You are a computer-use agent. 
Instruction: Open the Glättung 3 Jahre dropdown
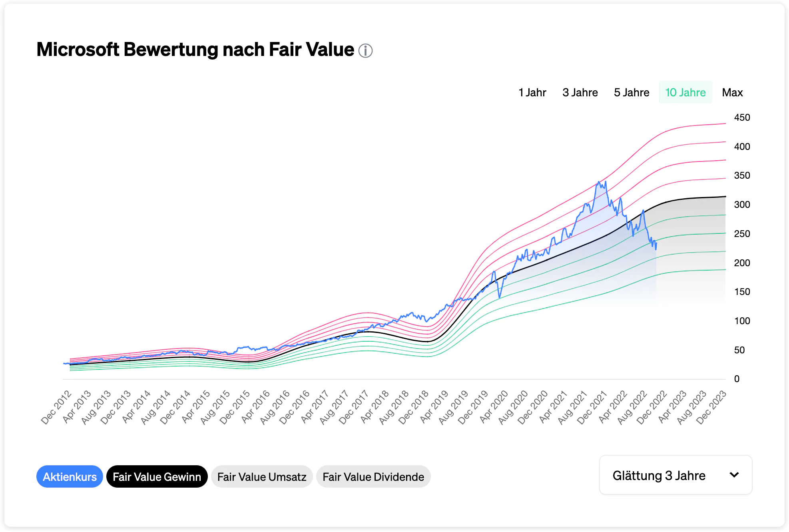point(675,475)
